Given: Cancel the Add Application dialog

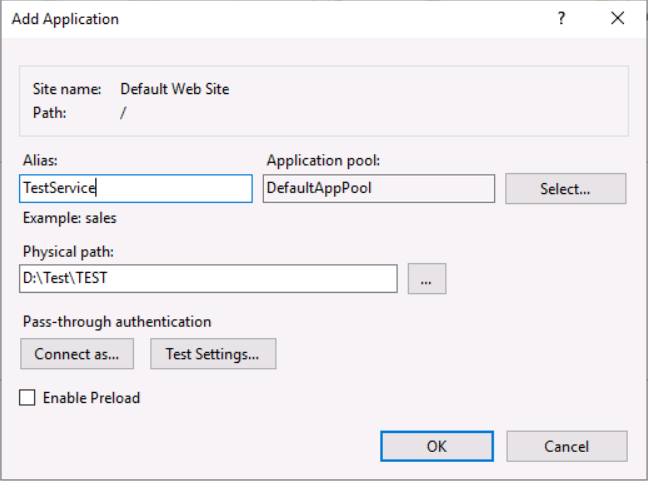Looking at the screenshot, I should point(567,446).
